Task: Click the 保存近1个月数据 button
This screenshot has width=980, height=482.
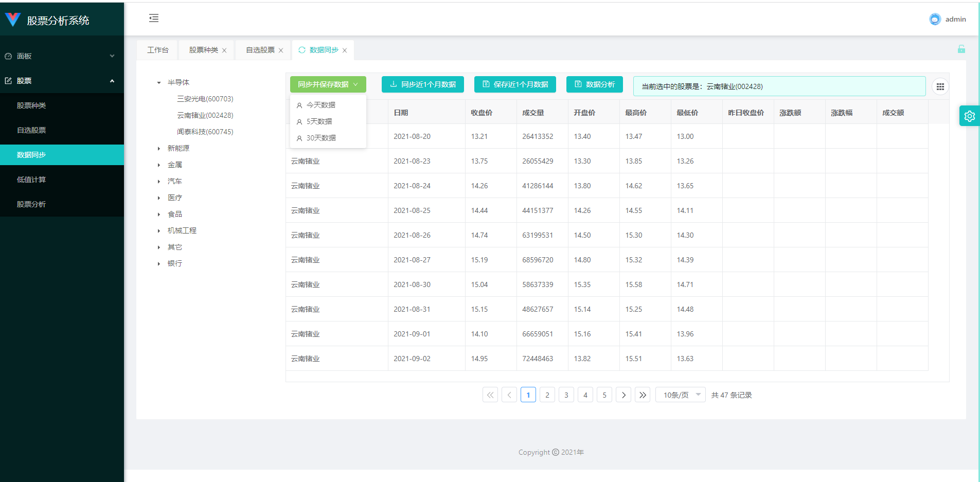Action: point(515,84)
